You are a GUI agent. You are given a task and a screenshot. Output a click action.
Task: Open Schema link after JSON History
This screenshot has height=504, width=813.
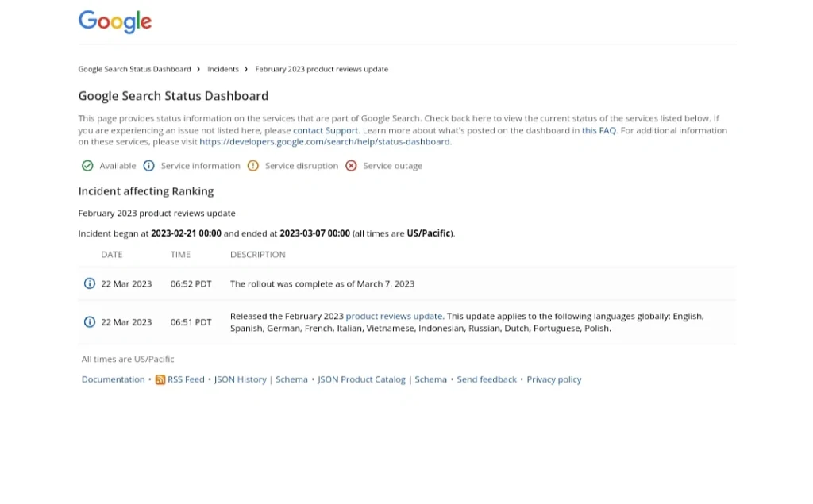click(x=291, y=379)
